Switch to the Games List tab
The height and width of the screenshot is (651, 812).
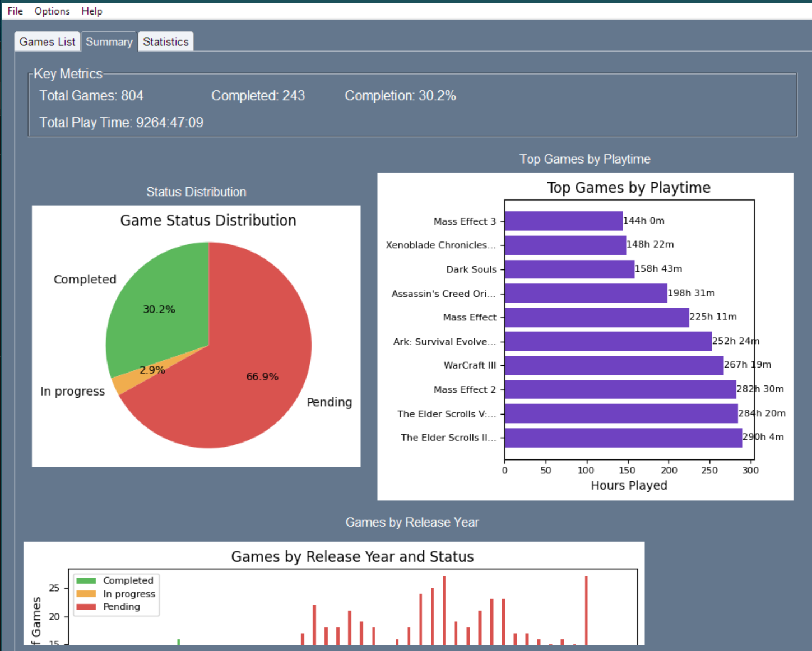click(47, 41)
